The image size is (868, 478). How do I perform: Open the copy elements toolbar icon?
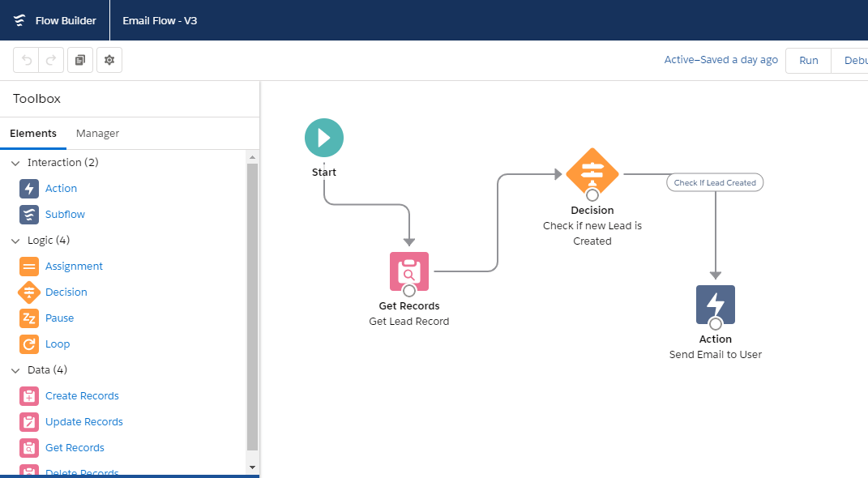(x=79, y=59)
